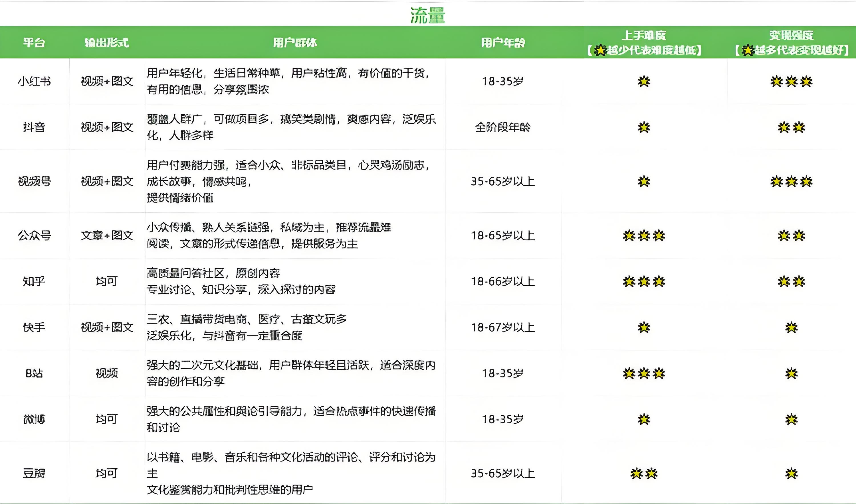Click the 三农、直播带货电商 description for 快手
The width and height of the screenshot is (856, 504).
click(247, 327)
